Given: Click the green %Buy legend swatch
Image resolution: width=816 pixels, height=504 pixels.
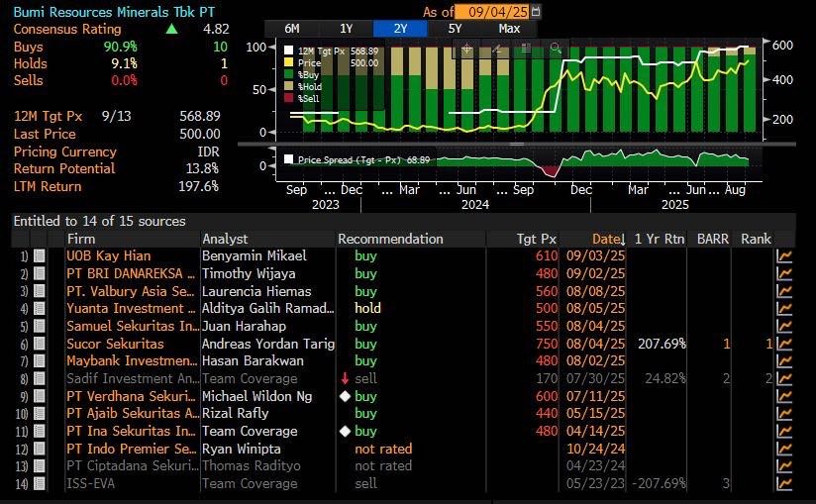Looking at the screenshot, I should pyautogui.click(x=288, y=74).
